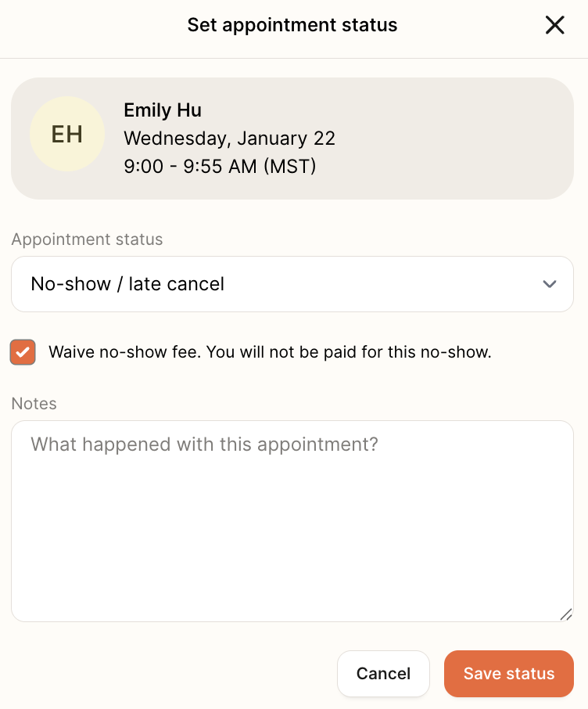Save the appointment status
This screenshot has width=588, height=709.
coord(509,674)
